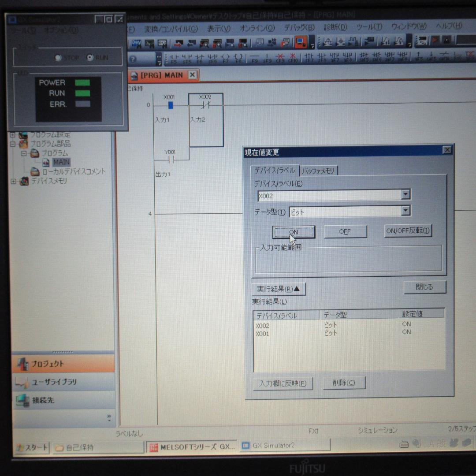Click the red delete-line CF9 ladder icon
476x476 pixels.
(280, 59)
